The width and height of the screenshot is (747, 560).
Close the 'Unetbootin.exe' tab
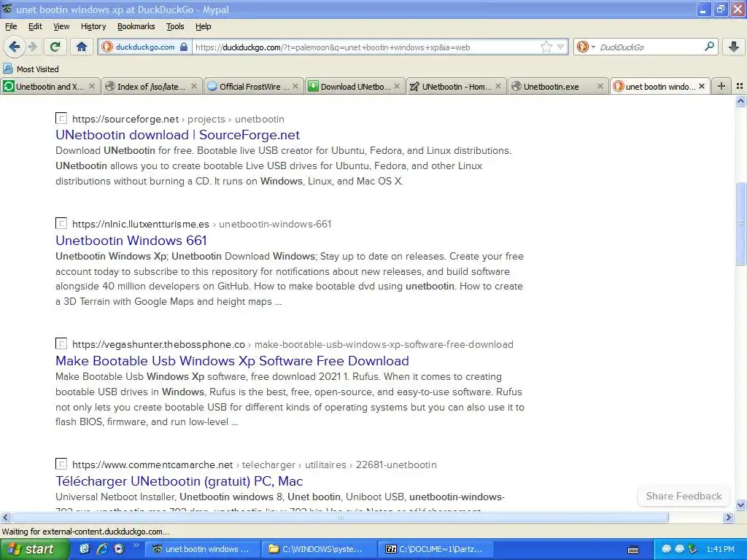click(600, 86)
